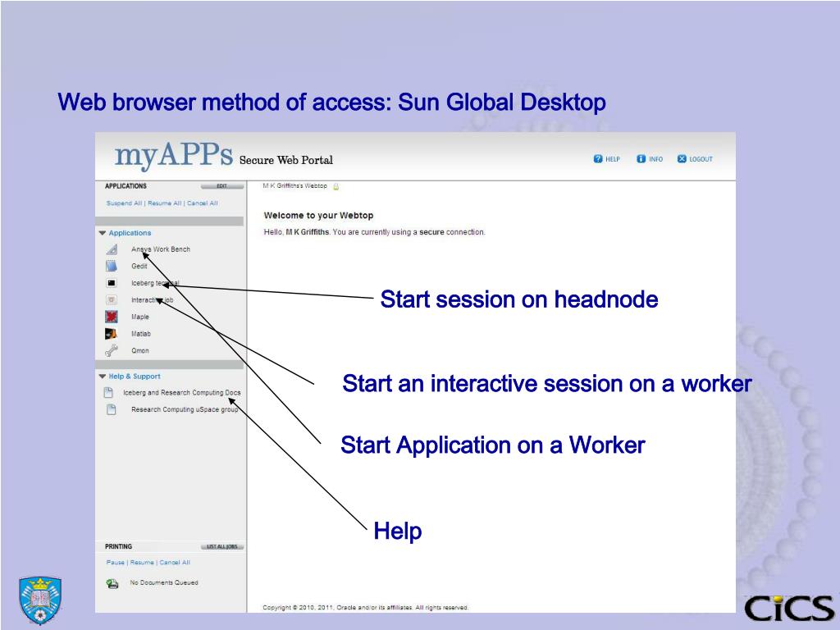Click the padlock icon next to Webtop title
This screenshot has height=630, width=840.
[336, 186]
